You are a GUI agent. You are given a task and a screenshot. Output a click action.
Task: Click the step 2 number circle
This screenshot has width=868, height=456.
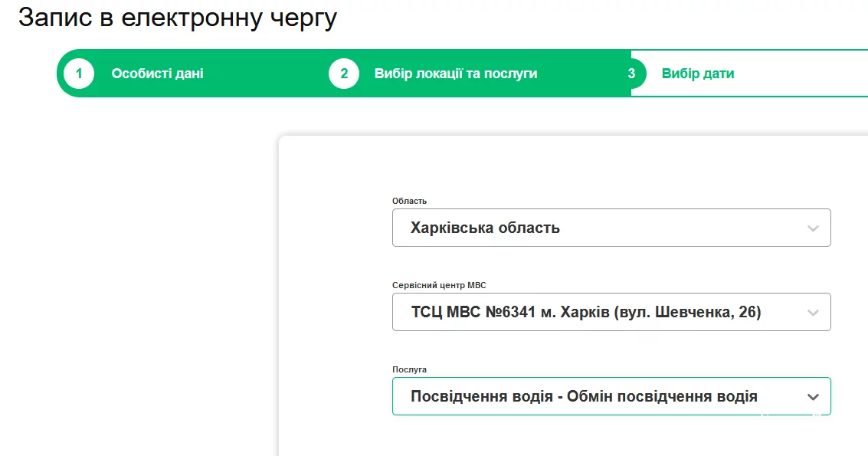344,74
